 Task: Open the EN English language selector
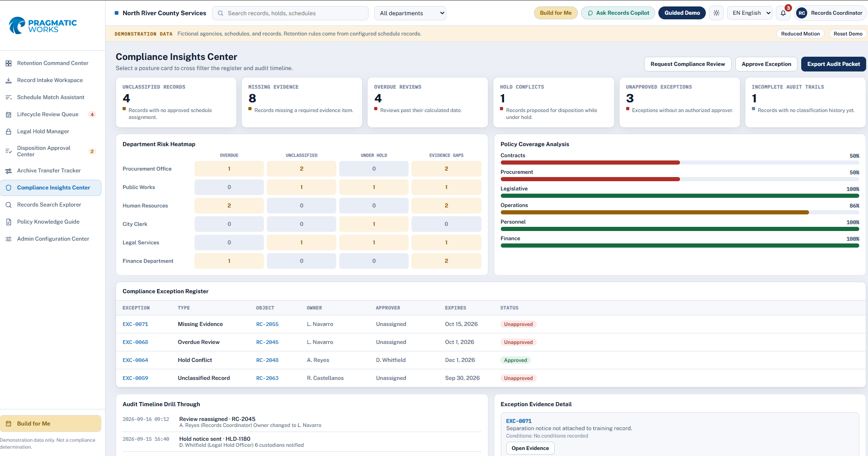point(750,13)
